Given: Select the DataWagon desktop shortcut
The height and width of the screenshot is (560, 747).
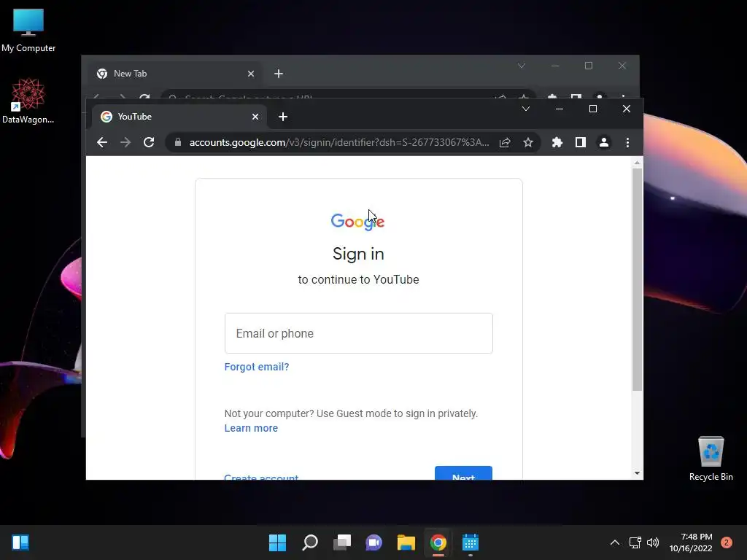Looking at the screenshot, I should pyautogui.click(x=28, y=101).
